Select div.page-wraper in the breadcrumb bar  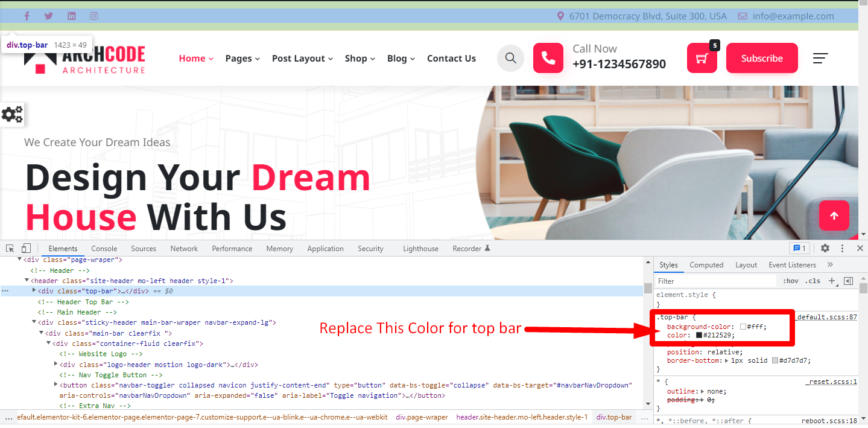pyautogui.click(x=422, y=417)
